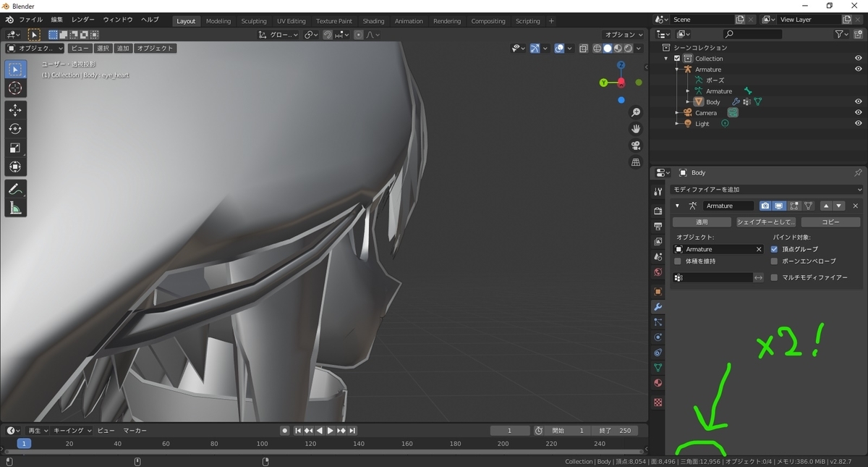Uncheck the 頂点グループ checkbox
868x467 pixels.
774,249
